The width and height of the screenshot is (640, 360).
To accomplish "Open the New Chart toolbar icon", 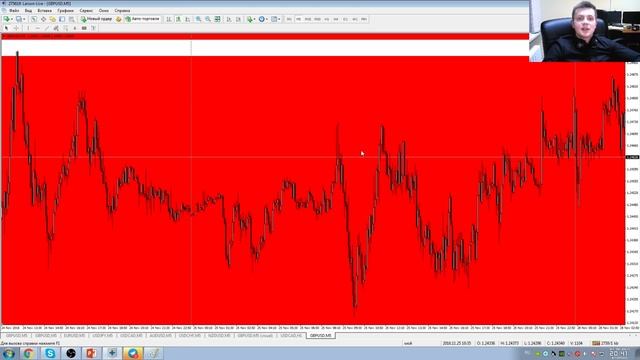I will 7,19.
